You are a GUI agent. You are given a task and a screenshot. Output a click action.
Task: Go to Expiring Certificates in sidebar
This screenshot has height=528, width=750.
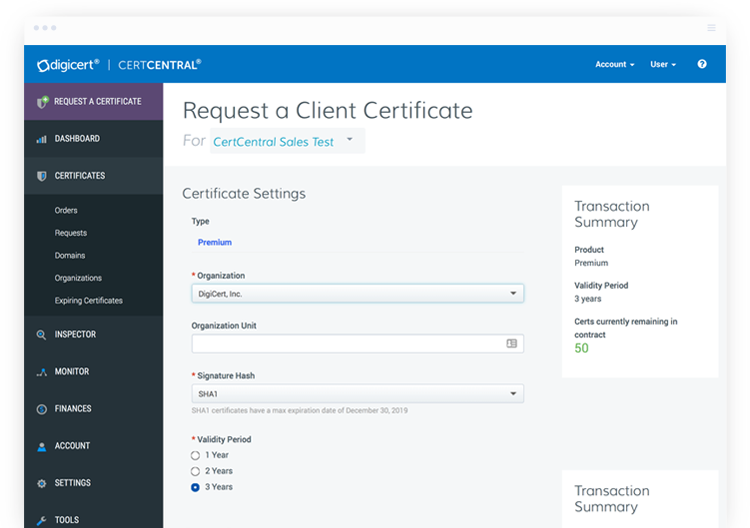[88, 301]
